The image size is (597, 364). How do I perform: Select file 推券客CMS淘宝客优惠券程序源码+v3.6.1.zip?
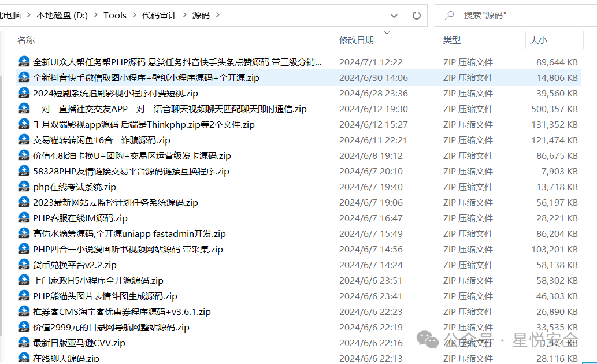(x=122, y=312)
